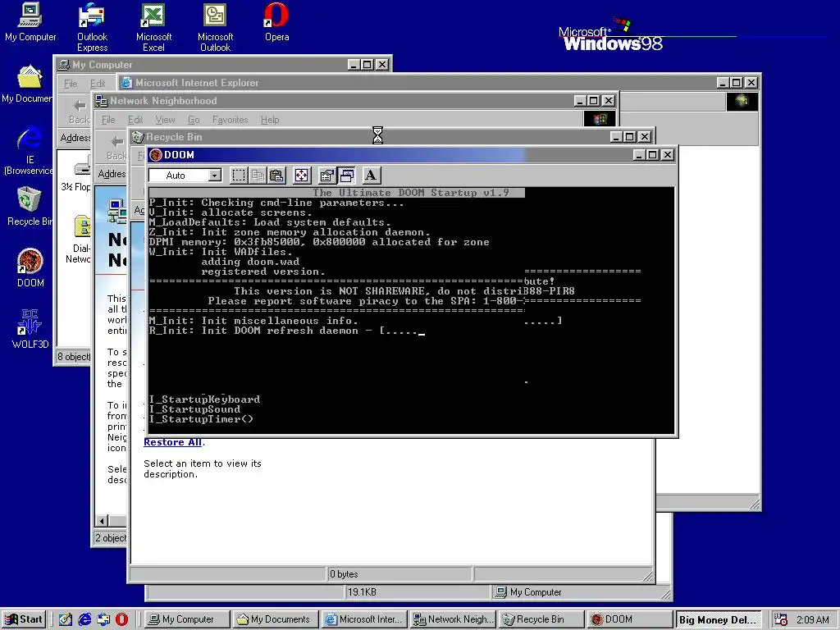Click the Internet Explorer globe throbber
This screenshot has width=840, height=630.
point(742,101)
